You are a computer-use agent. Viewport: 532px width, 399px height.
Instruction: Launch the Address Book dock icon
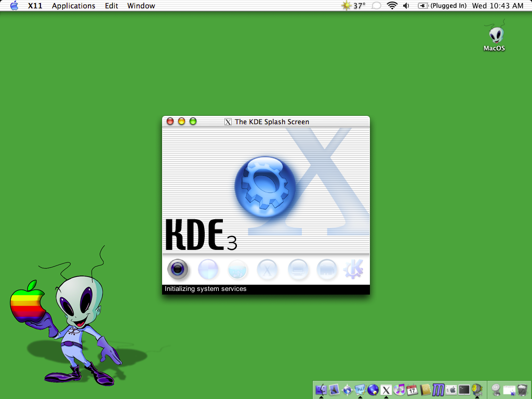(x=425, y=390)
